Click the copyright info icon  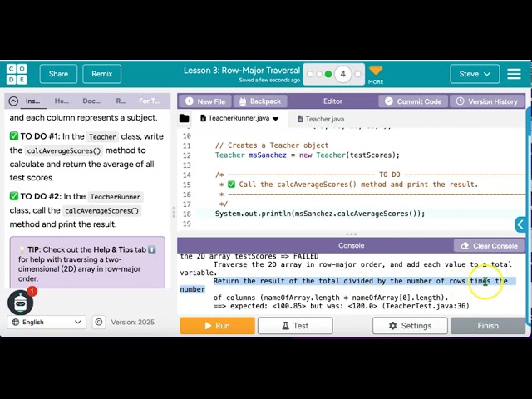(x=99, y=323)
